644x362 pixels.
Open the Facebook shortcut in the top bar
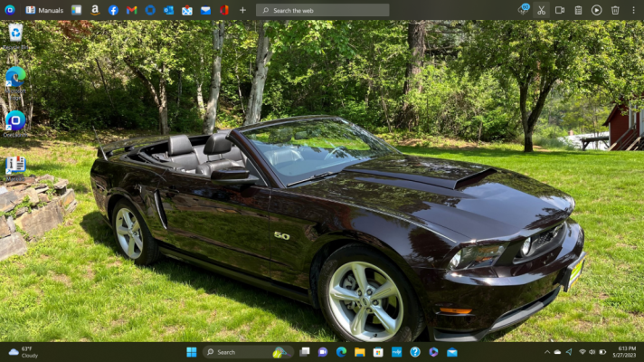coord(113,10)
